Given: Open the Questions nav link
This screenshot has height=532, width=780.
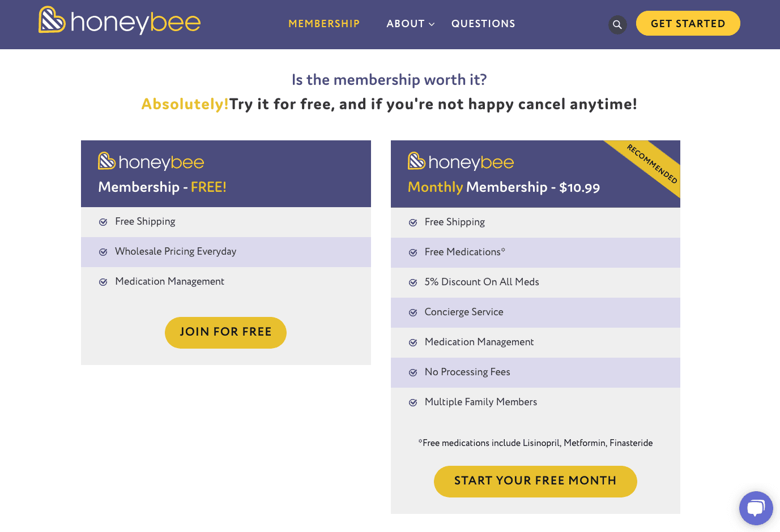Looking at the screenshot, I should coord(483,24).
